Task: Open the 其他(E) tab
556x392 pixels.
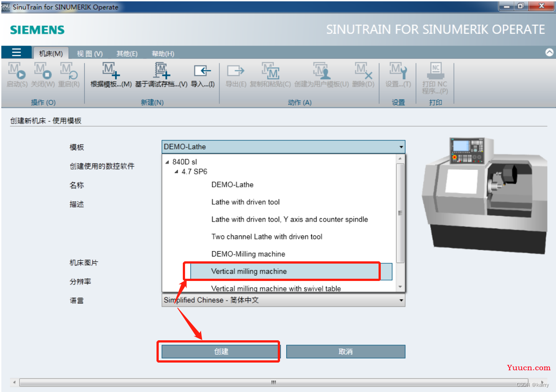Action: coord(127,54)
